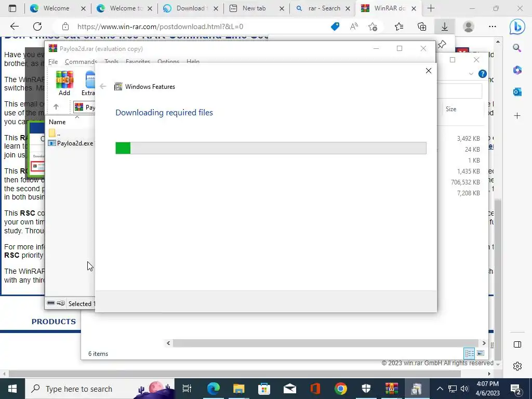This screenshot has height=399, width=532.
Task: Pin the downloads flyout
Action: pyautogui.click(x=442, y=44)
